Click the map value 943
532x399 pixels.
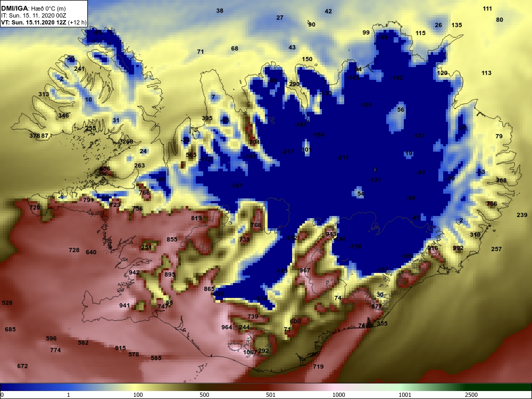(331, 234)
